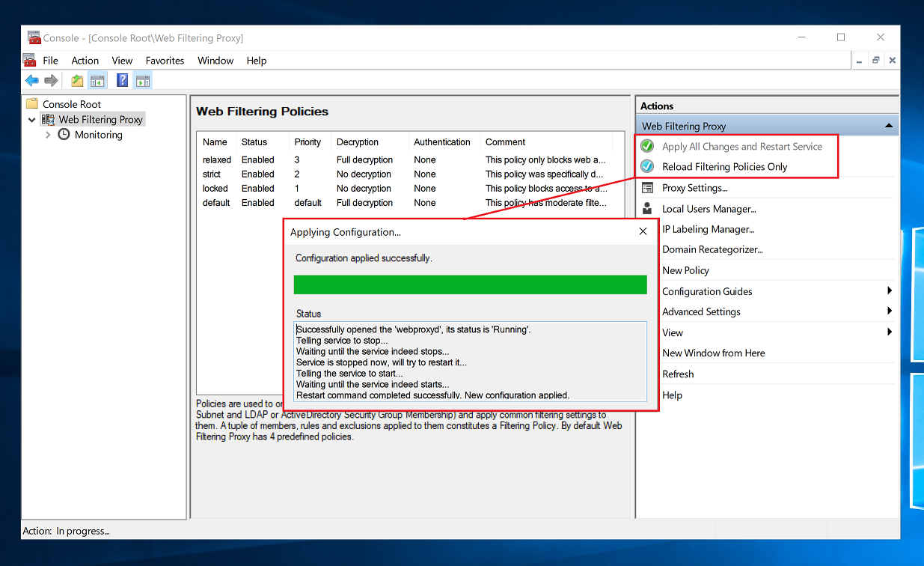Click New Policy action
924x566 pixels.
(x=685, y=270)
